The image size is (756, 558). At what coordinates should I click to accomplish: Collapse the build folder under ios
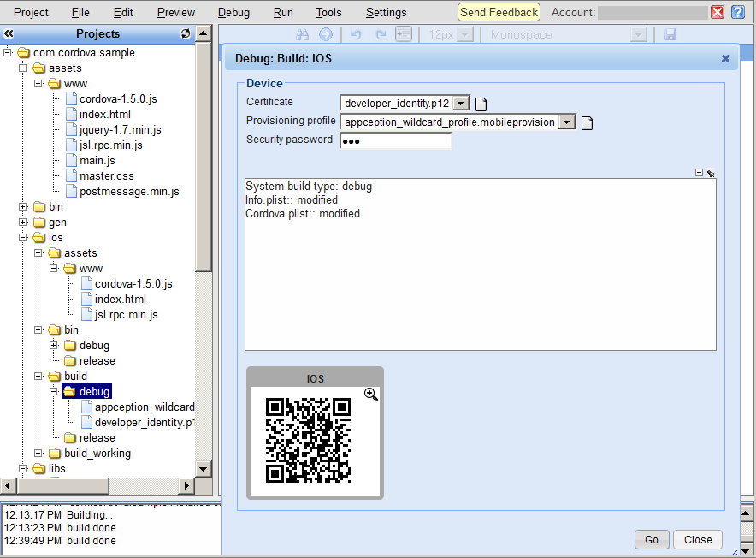coord(38,376)
